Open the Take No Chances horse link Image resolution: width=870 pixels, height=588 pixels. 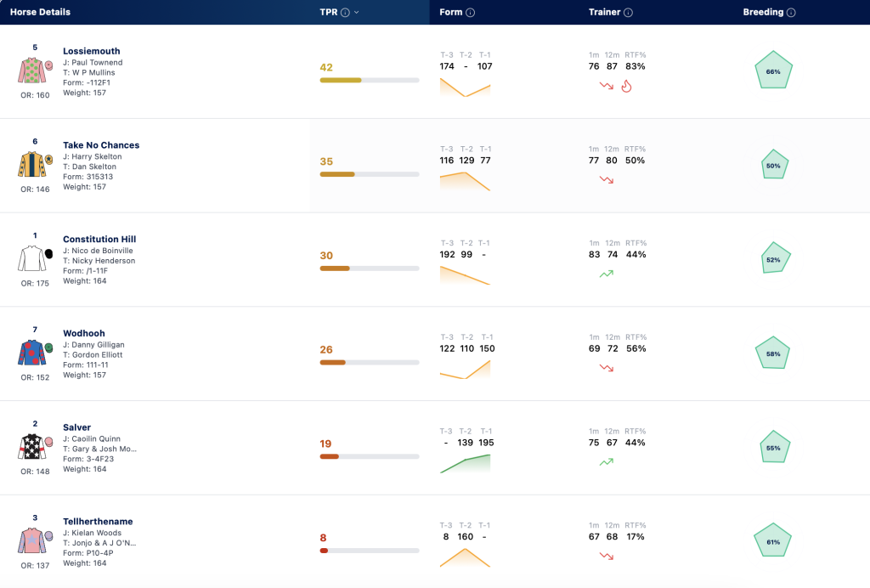click(x=101, y=144)
